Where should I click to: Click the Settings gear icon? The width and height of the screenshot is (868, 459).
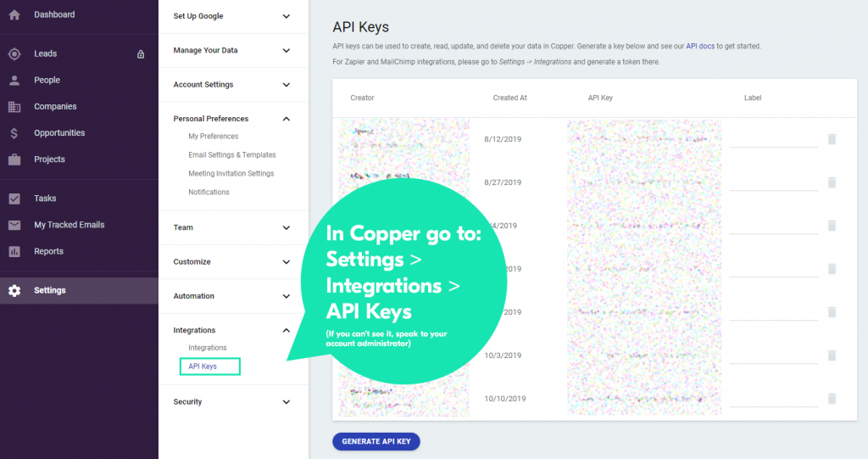(x=14, y=290)
